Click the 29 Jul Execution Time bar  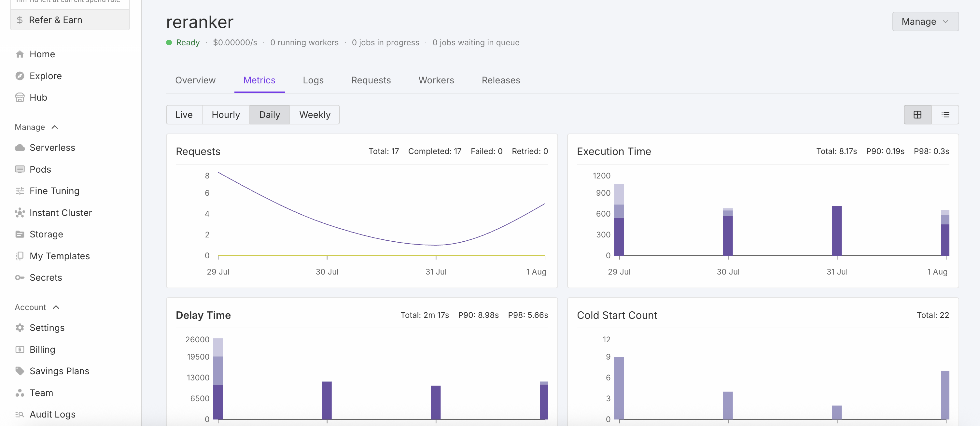(619, 228)
